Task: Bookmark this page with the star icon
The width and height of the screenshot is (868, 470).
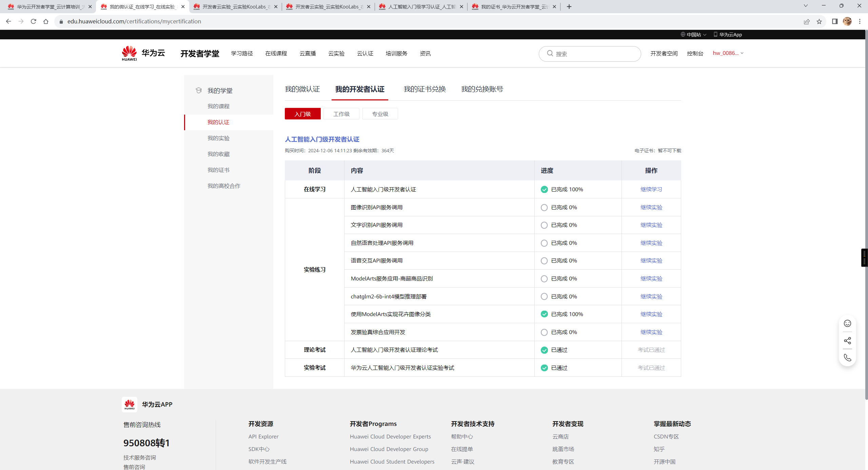Action: pyautogui.click(x=819, y=21)
